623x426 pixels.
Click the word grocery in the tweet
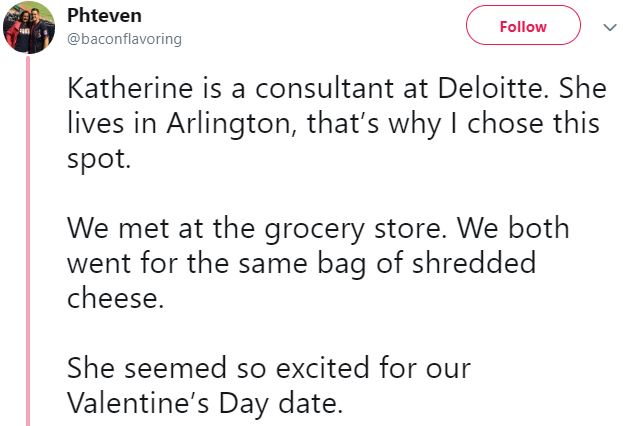click(314, 230)
